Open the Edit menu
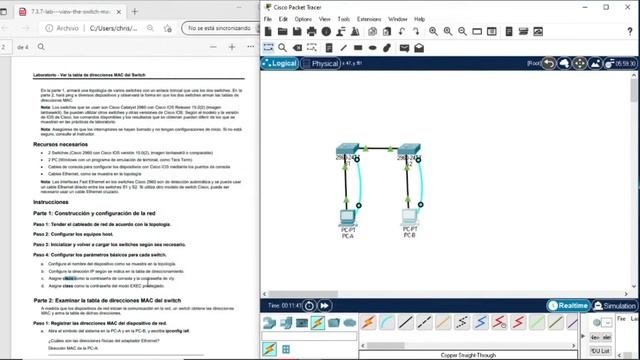Screen dimensions: 640x360 click(x=283, y=19)
